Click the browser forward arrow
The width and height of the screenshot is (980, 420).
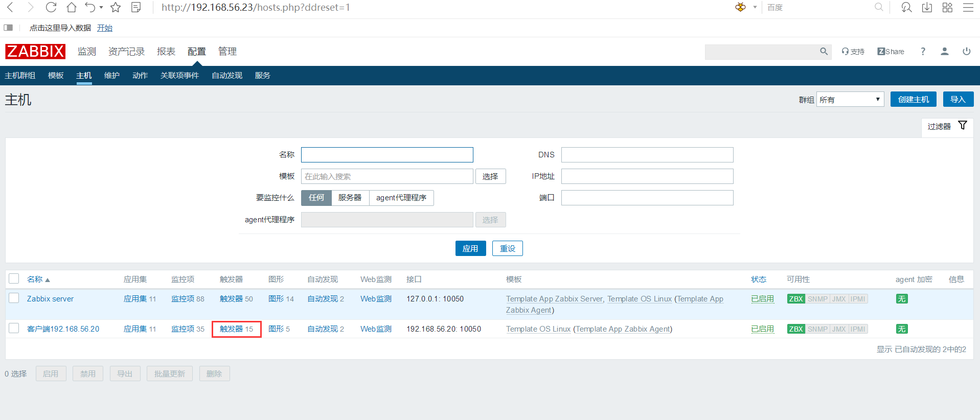tap(30, 7)
